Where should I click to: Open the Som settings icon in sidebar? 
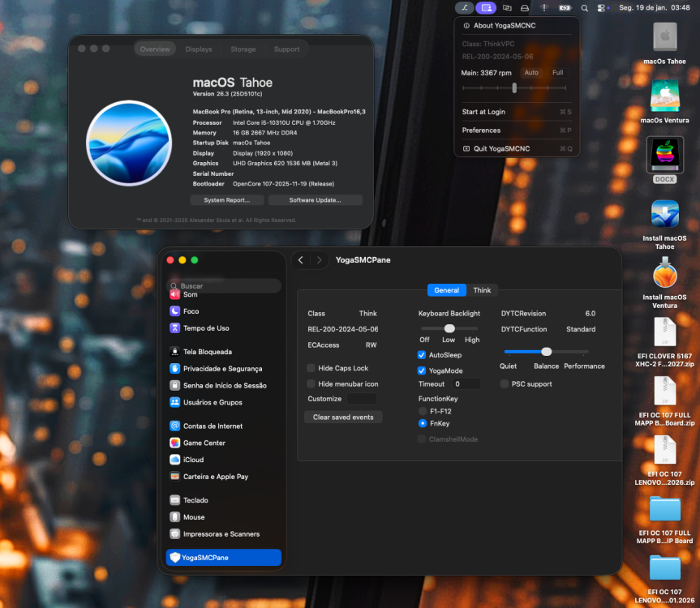click(x=175, y=294)
